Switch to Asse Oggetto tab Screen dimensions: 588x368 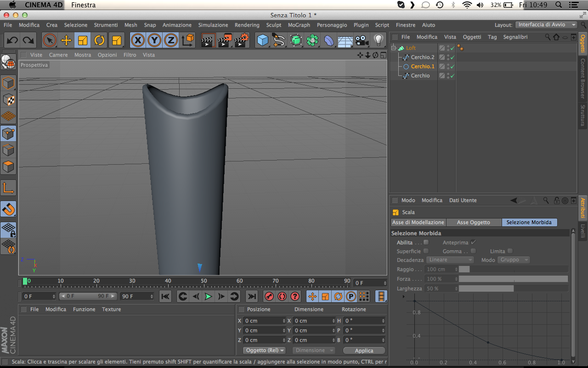point(473,222)
